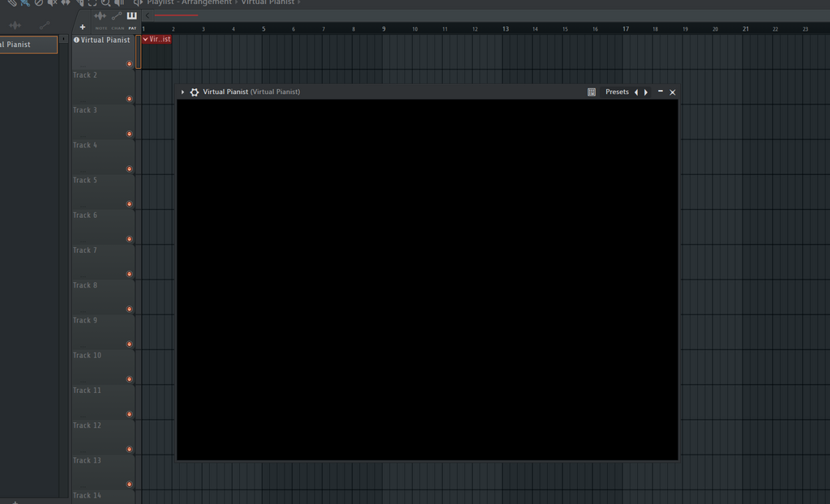This screenshot has width=830, height=504.
Task: Click the Track 8 name label
Action: tap(85, 285)
